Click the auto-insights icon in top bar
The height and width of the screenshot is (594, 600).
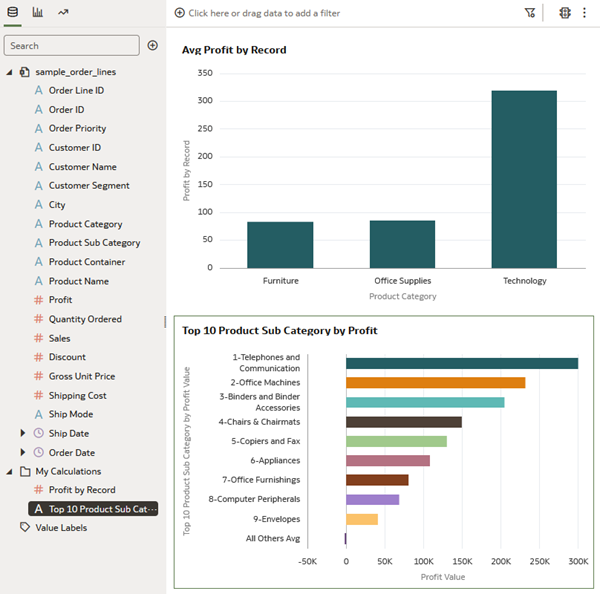click(x=565, y=13)
